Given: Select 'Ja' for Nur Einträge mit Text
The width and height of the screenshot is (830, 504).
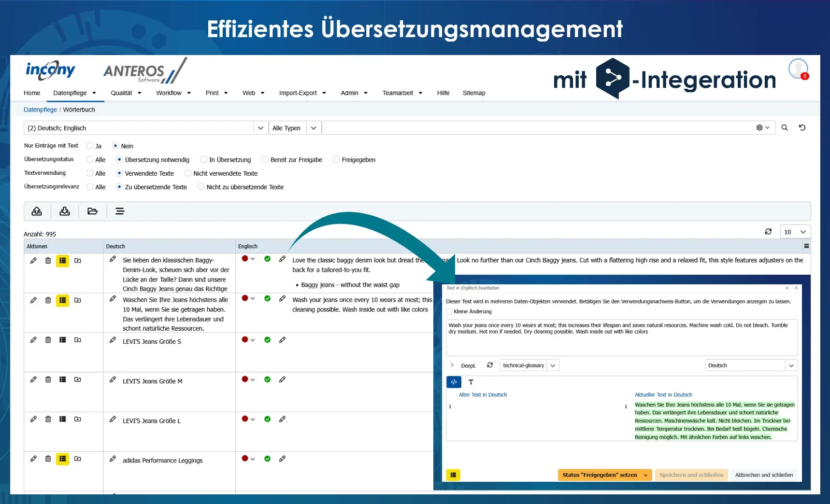Looking at the screenshot, I should point(90,146).
